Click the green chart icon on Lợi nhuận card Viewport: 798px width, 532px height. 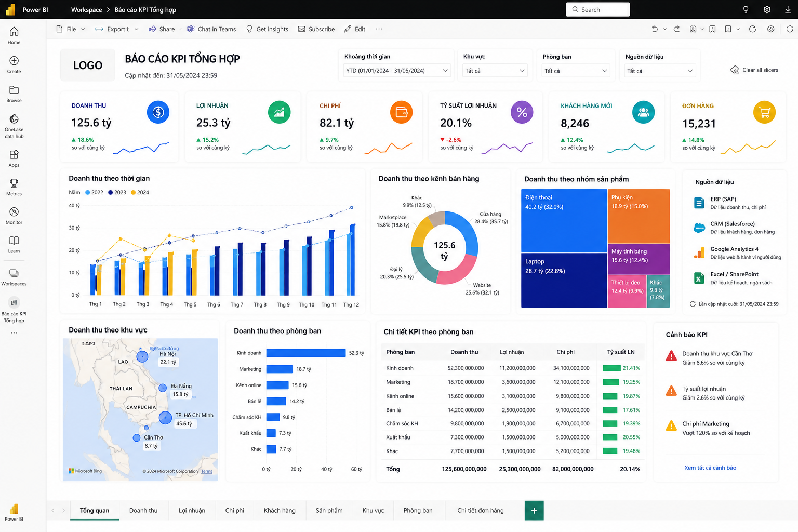pyautogui.click(x=279, y=112)
